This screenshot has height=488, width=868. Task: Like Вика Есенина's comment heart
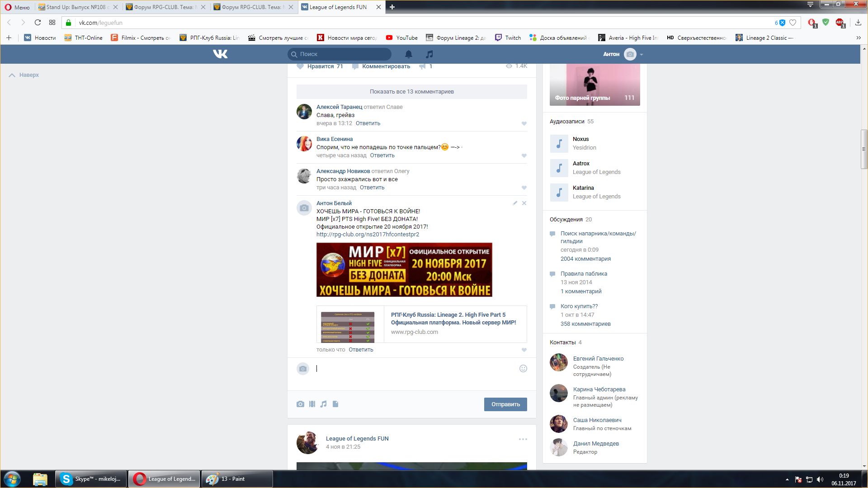tap(524, 155)
